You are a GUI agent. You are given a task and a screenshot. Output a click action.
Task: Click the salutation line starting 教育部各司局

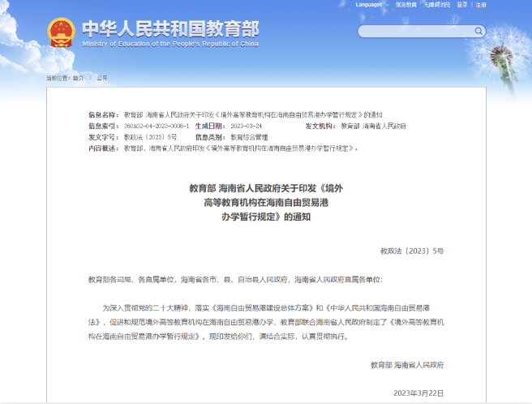235,279
